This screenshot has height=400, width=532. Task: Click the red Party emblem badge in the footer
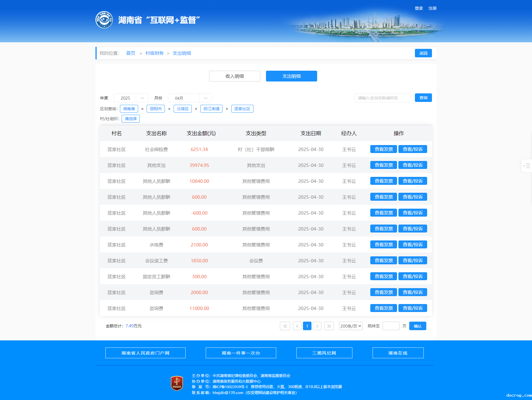177,383
